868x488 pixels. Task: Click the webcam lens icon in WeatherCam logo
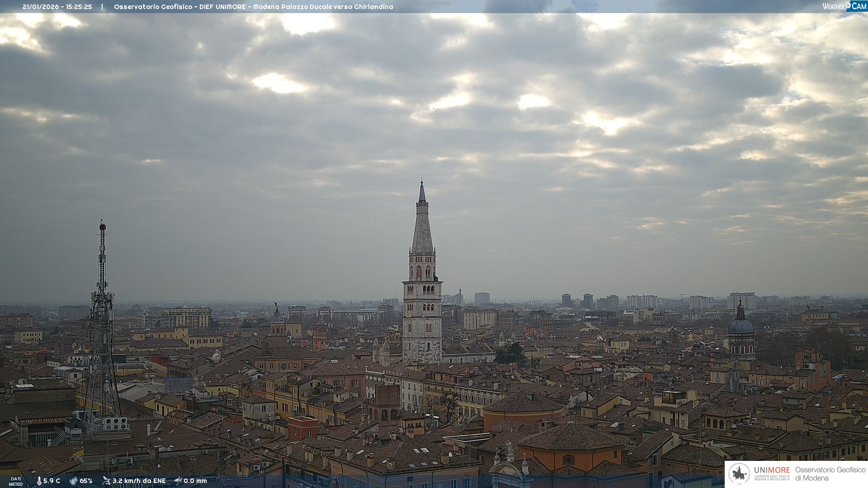(849, 5)
